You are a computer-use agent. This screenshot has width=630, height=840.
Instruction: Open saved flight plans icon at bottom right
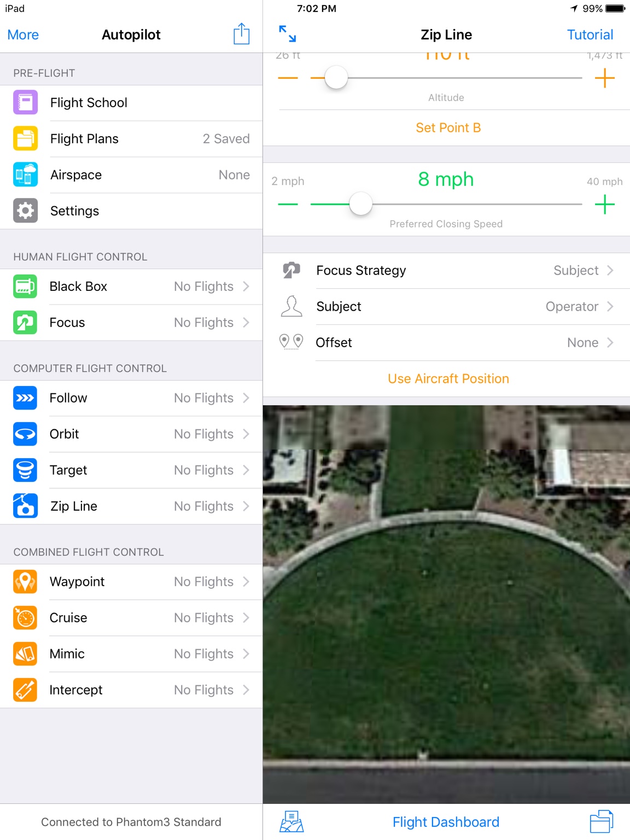tap(602, 821)
